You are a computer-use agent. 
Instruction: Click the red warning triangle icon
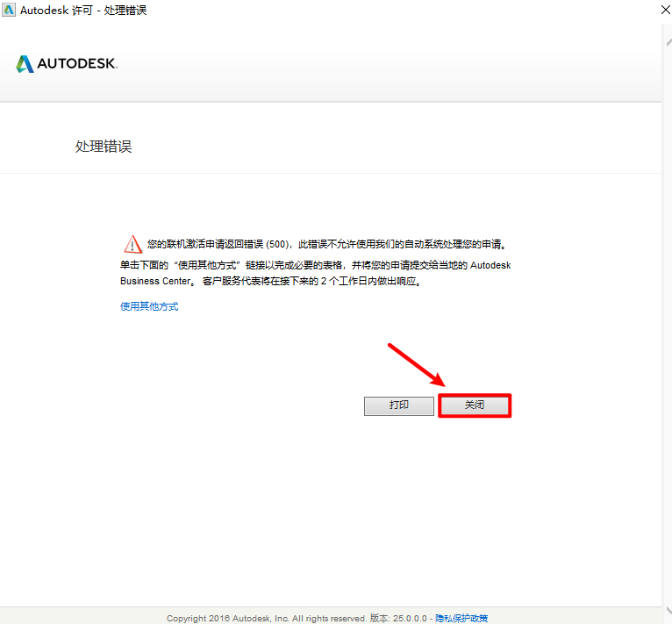[x=132, y=244]
